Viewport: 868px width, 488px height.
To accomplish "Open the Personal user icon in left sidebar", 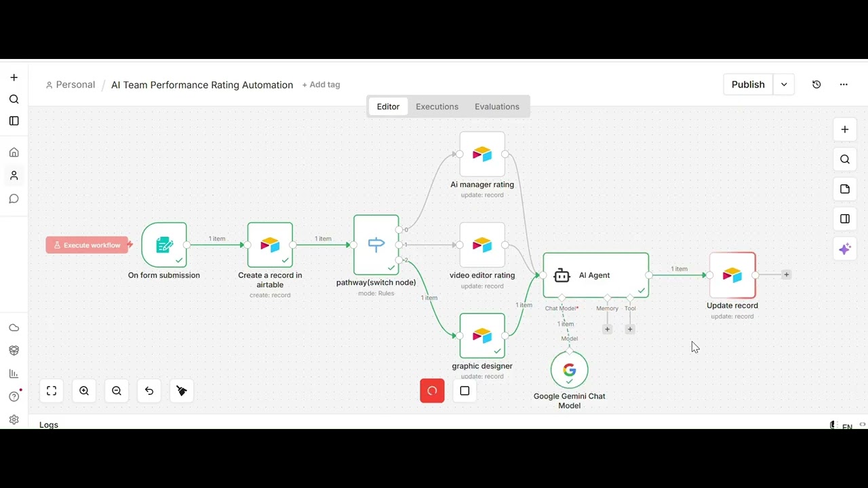I will click(14, 176).
